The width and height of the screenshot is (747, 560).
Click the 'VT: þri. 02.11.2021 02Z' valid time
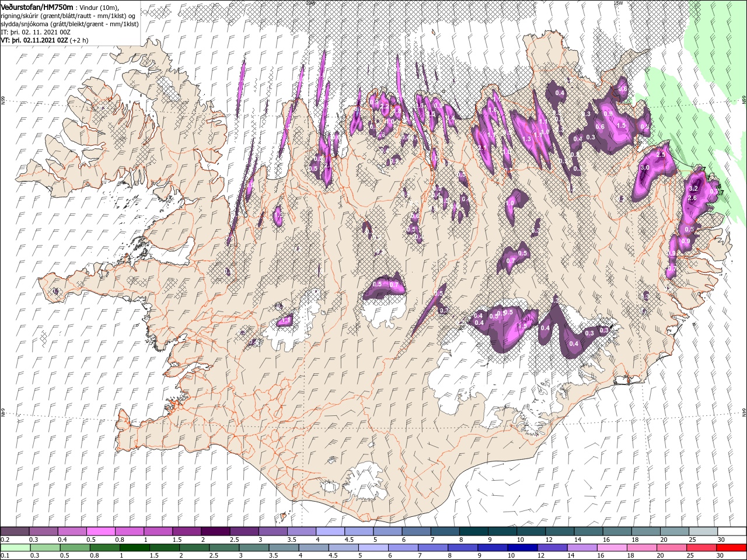tap(34, 40)
